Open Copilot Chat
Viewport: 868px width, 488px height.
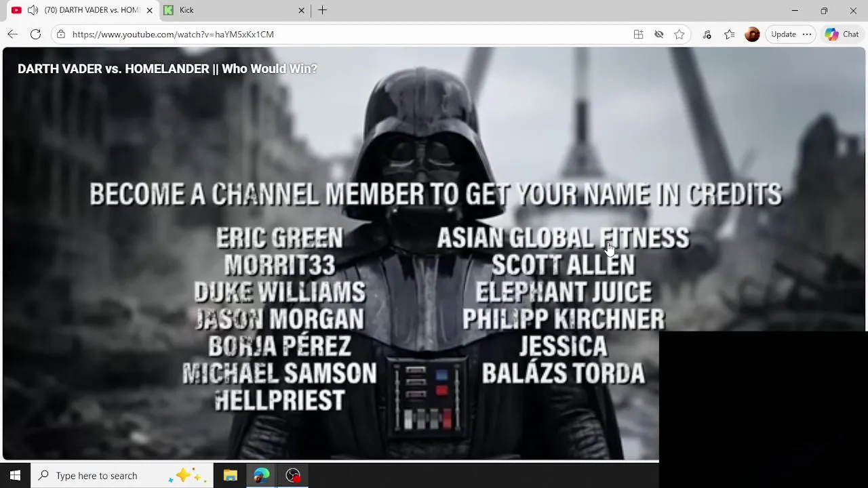(842, 34)
